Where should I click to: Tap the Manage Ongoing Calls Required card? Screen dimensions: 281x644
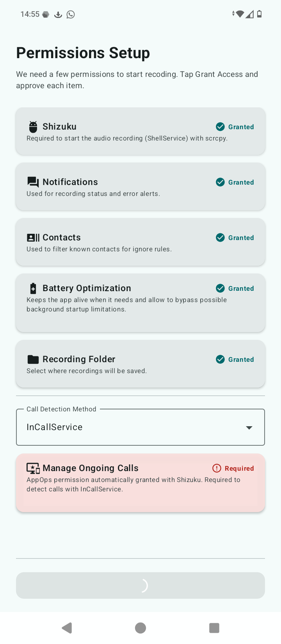pyautogui.click(x=140, y=483)
